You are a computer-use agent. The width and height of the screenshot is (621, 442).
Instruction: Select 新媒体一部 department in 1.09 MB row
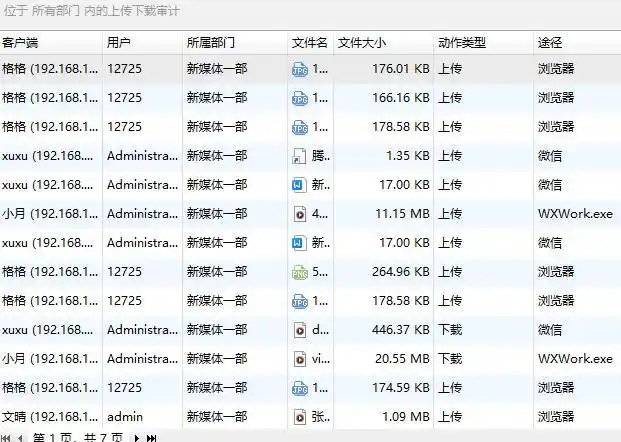click(217, 417)
